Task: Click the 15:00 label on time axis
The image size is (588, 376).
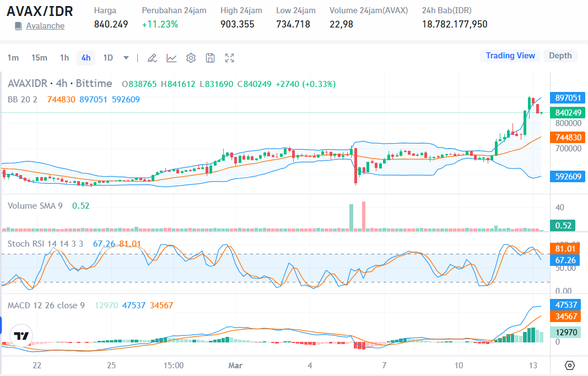Action: tap(174, 366)
